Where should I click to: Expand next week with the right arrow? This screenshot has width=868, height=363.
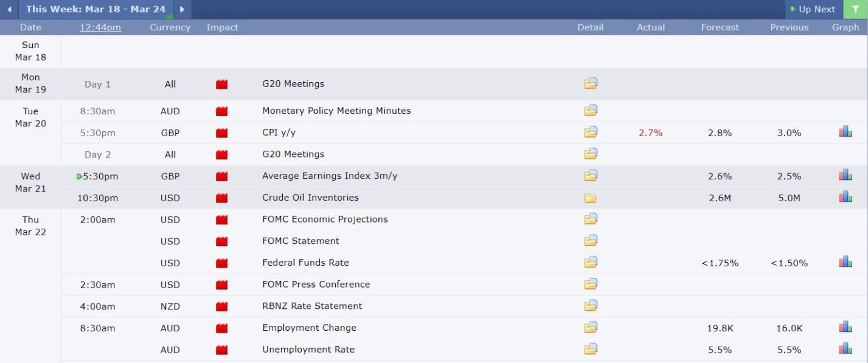[182, 9]
